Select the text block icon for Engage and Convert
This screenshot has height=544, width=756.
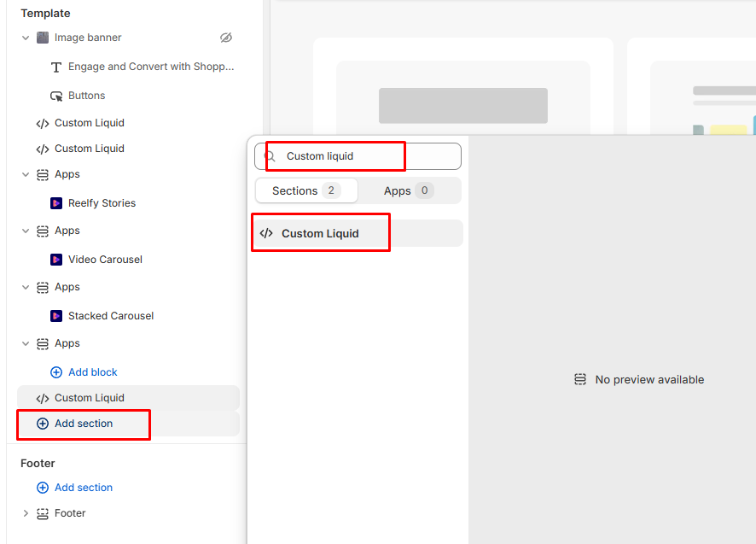click(56, 67)
